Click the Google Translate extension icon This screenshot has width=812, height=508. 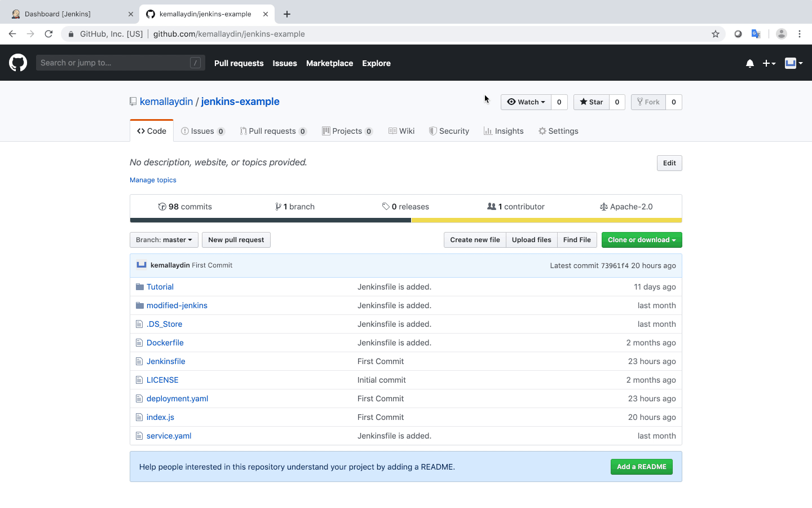756,34
